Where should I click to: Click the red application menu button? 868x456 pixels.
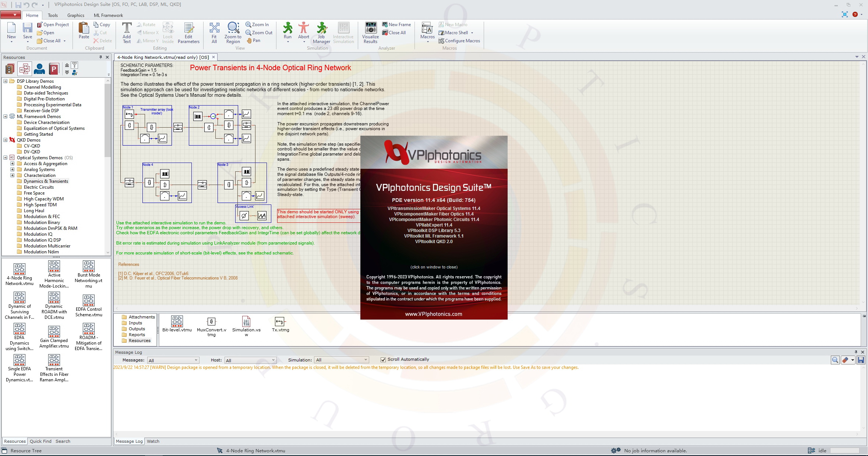10,15
